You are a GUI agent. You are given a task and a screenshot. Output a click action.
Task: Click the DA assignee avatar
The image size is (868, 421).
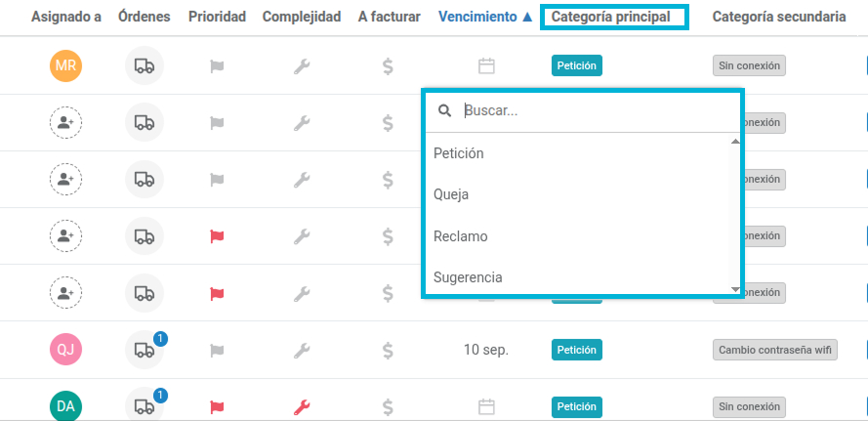(65, 406)
